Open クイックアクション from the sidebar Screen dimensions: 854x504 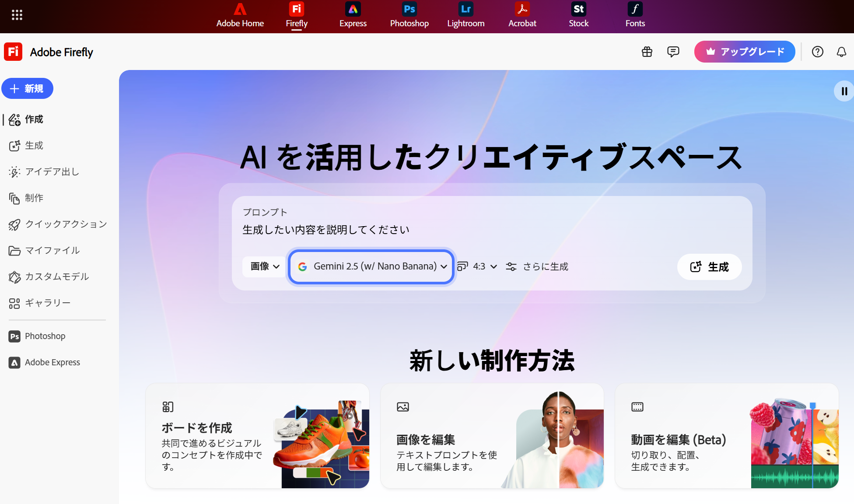[66, 224]
